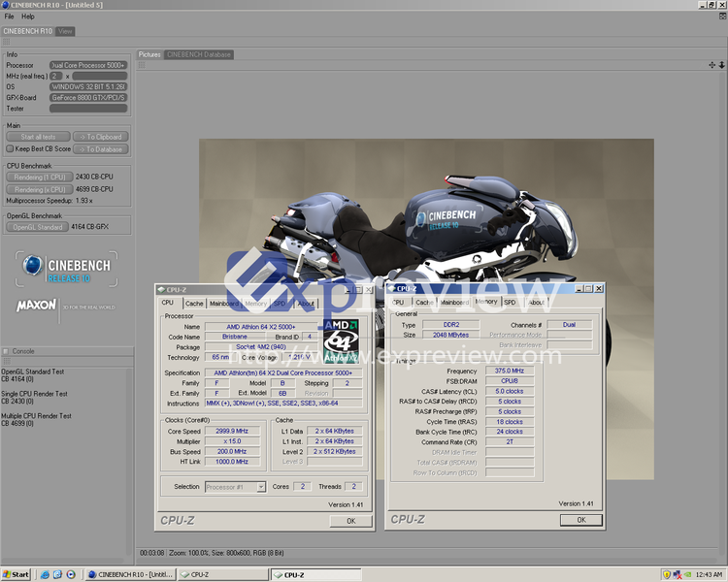Click the security shield tray icon
The height and width of the screenshot is (582, 728).
pos(667,575)
